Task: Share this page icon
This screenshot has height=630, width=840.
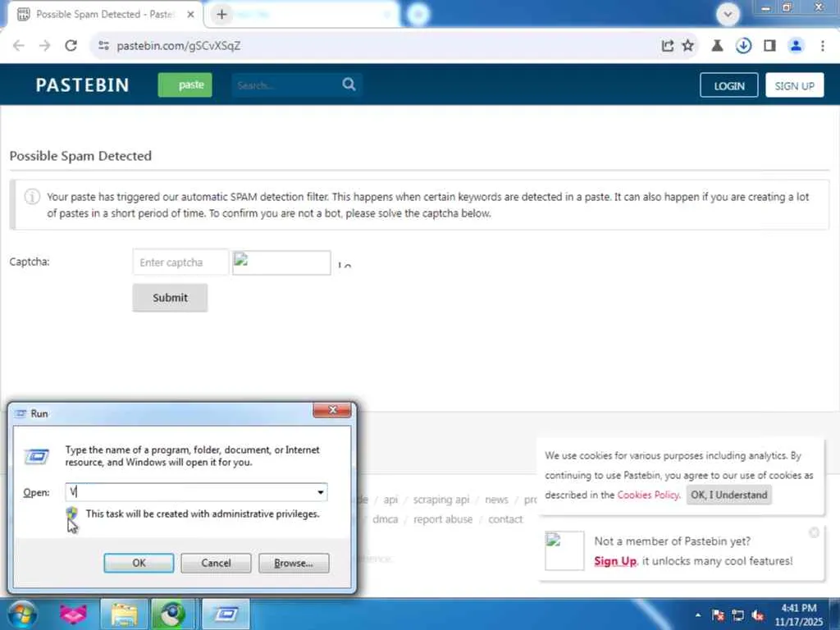Action: [667, 46]
